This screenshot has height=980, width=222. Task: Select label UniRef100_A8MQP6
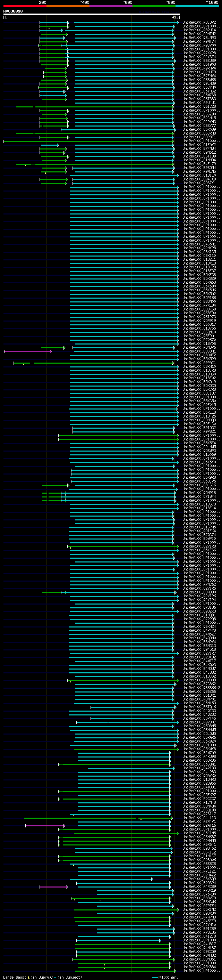[199, 347]
